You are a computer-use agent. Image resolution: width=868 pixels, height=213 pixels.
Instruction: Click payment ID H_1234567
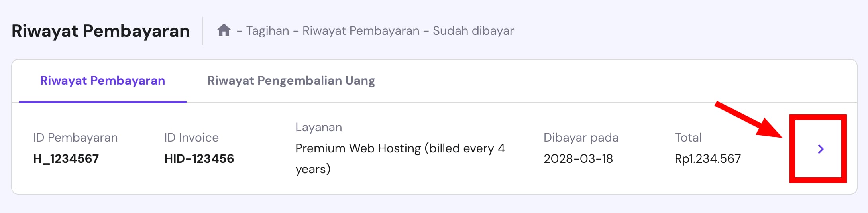coord(66,159)
